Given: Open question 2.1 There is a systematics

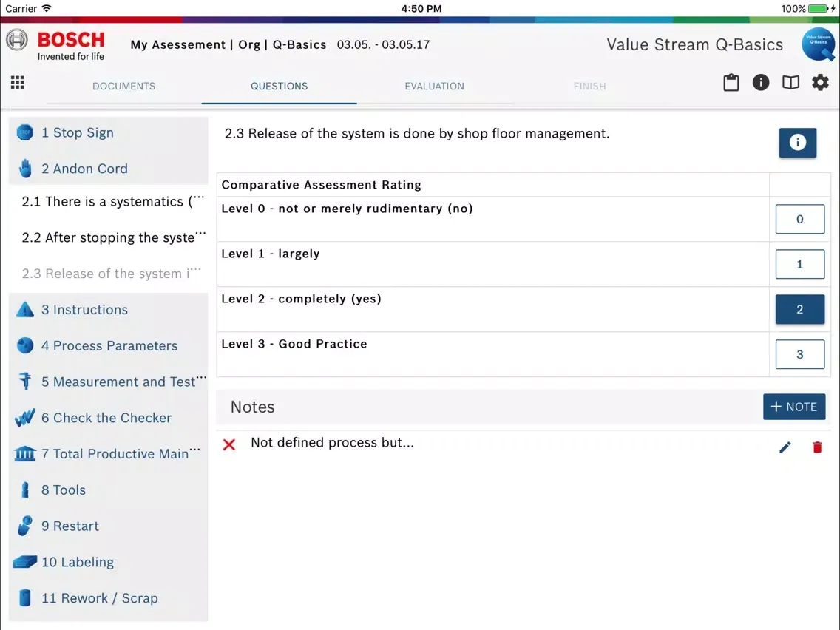Looking at the screenshot, I should tap(112, 201).
